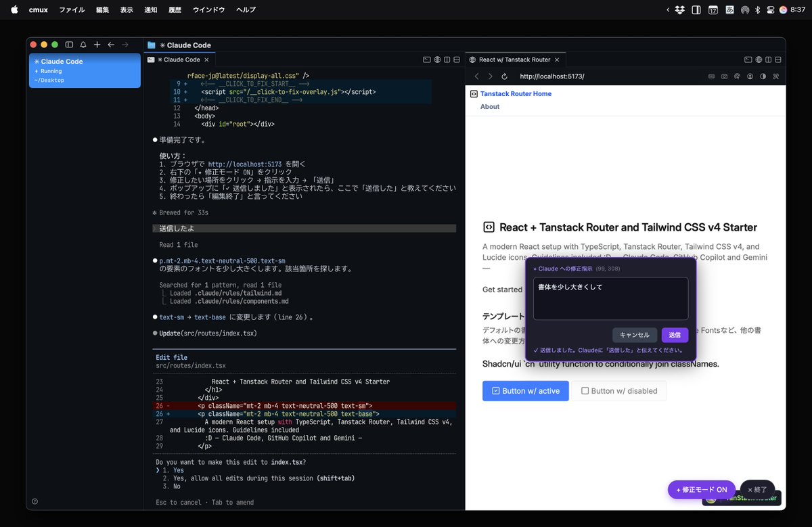Screen dimensions: 812x527
Task: Open browser developer tools icon
Action: pyautogui.click(x=776, y=76)
